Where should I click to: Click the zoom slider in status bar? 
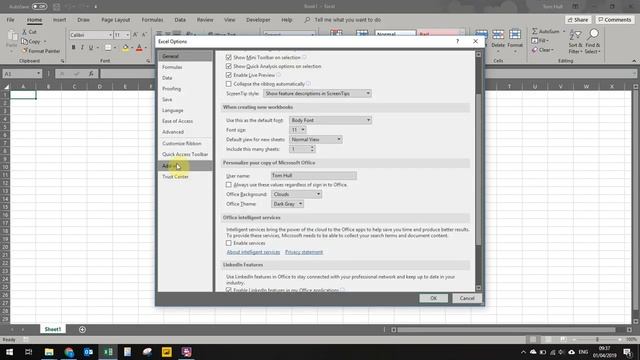click(597, 340)
